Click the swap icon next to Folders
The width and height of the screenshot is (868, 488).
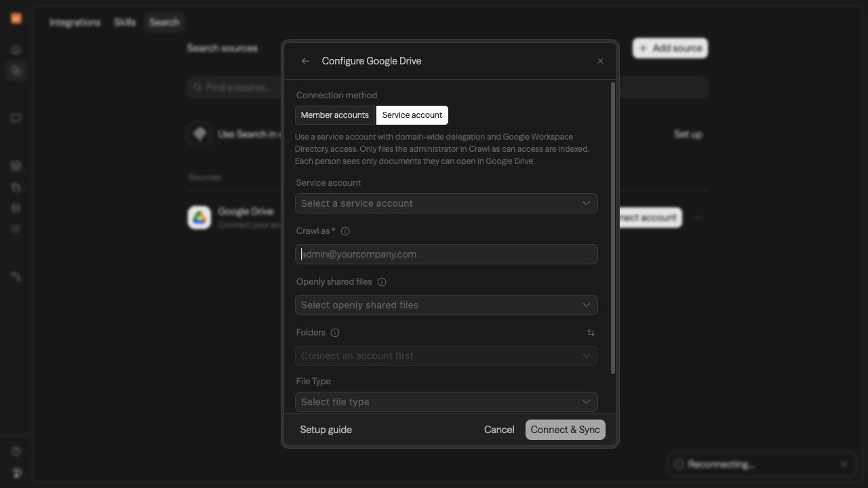coord(591,333)
